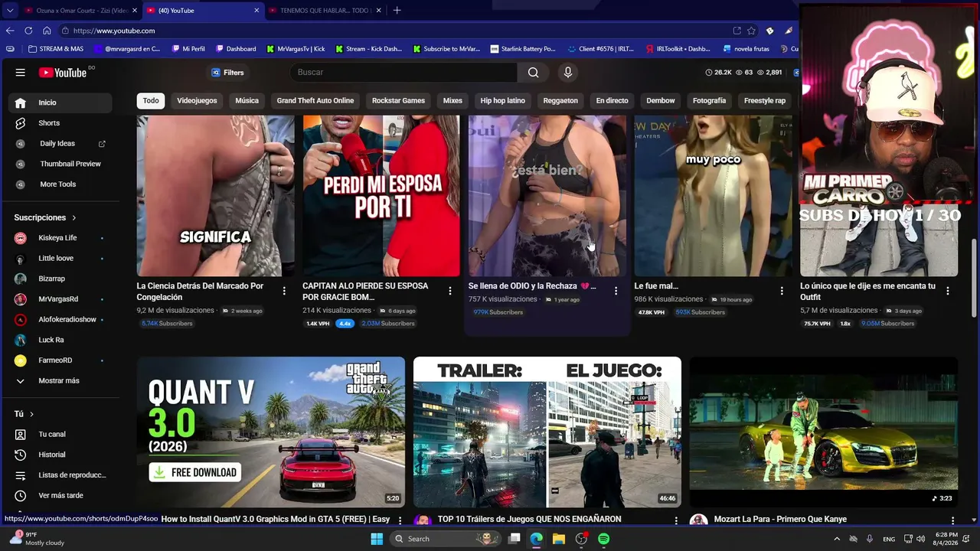Switch to the TENEMOS QUE HABLAR browser tab
This screenshot has width=980, height=551.
click(x=325, y=11)
